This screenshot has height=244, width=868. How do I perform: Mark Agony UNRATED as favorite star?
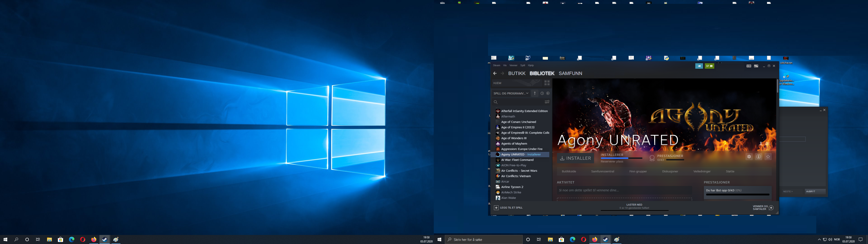tap(768, 157)
